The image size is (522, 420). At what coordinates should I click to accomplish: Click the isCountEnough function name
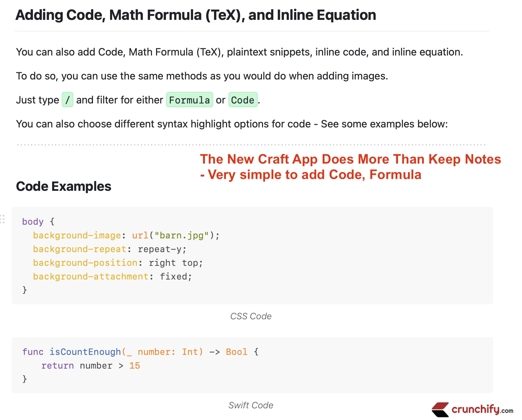pos(85,352)
